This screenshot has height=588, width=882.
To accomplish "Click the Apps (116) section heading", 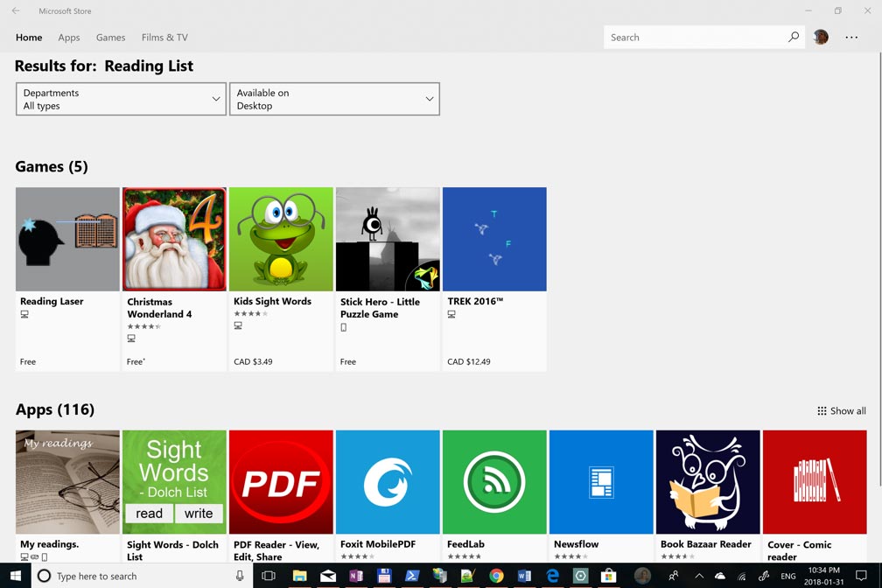I will tap(55, 409).
